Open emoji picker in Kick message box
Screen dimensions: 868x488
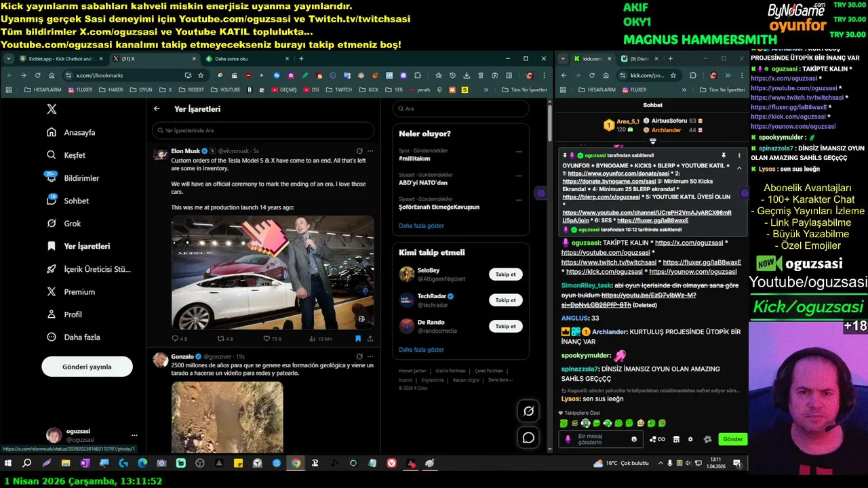point(634,439)
